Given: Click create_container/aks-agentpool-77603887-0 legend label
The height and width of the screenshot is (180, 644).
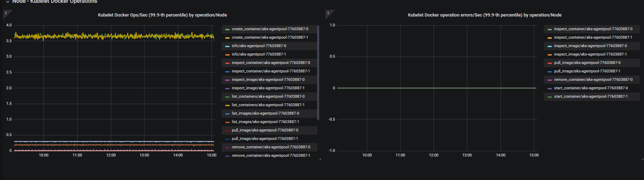Looking at the screenshot, I should [270, 29].
